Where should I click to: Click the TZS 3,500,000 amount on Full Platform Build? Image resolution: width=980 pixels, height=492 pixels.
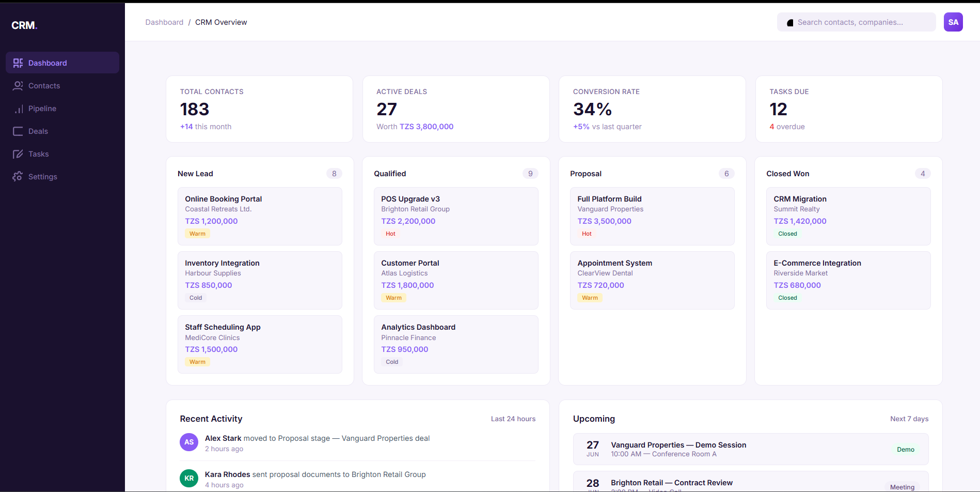click(604, 221)
